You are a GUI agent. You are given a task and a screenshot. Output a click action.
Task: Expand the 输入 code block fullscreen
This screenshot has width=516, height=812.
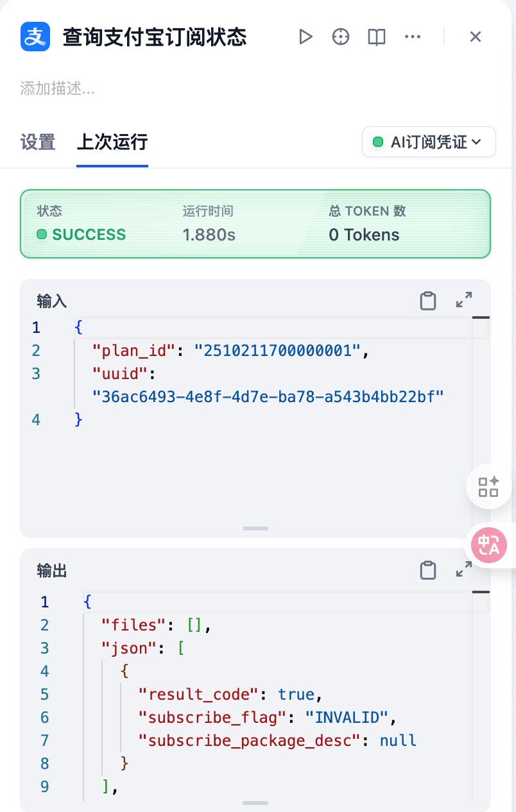click(463, 300)
